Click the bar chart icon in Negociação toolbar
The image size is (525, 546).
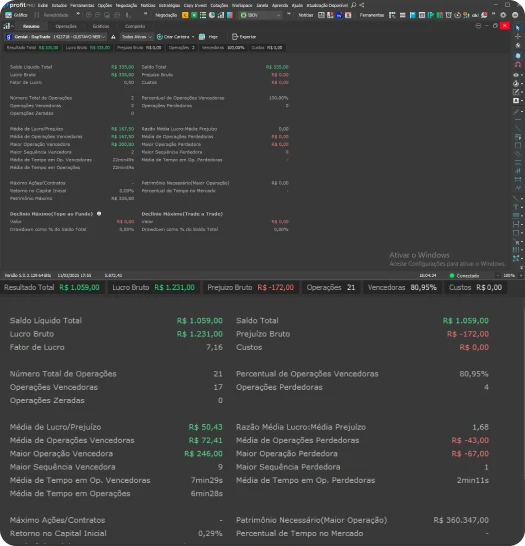[x=221, y=15]
